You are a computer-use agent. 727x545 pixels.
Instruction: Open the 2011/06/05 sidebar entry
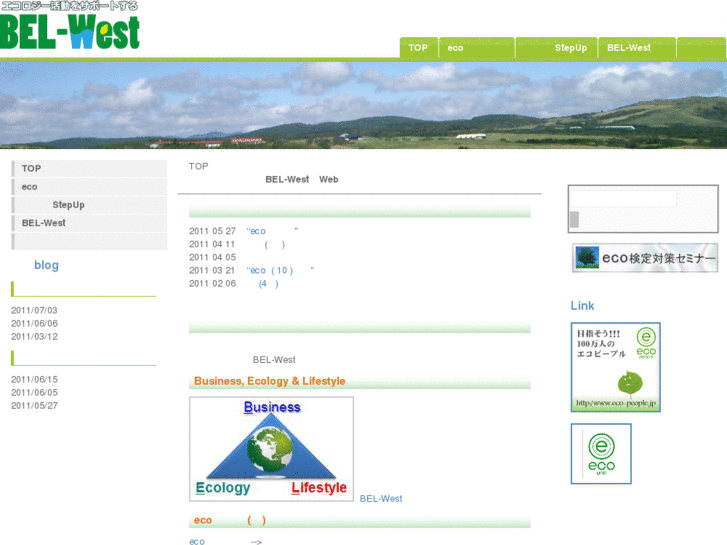[34, 392]
